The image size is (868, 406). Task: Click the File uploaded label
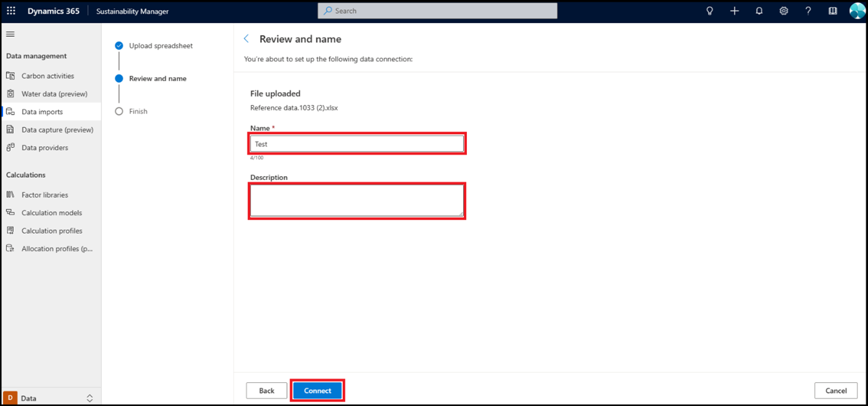click(275, 93)
